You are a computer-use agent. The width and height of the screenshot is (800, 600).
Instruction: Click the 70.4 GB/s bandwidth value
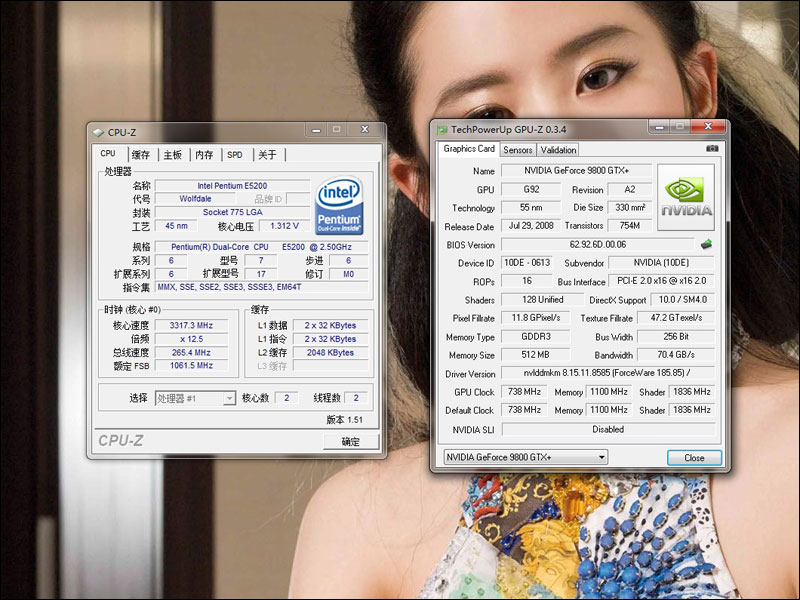tap(676, 355)
